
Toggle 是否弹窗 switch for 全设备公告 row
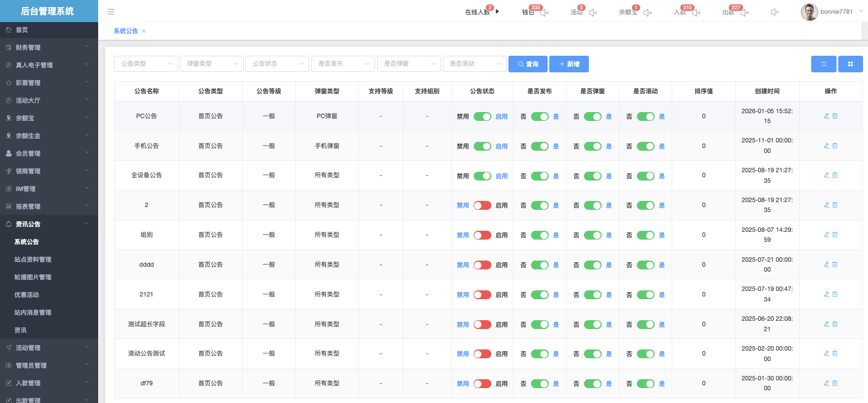tap(592, 176)
